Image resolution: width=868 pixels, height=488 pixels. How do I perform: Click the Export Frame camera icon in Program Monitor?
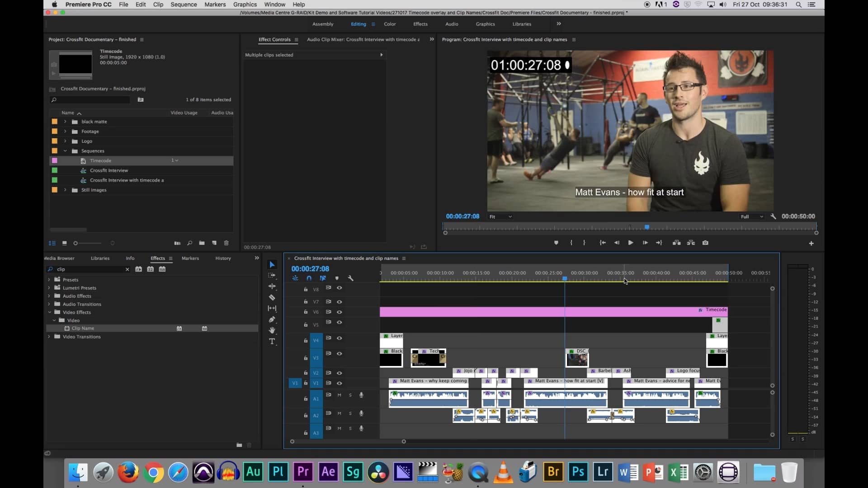[x=705, y=243]
